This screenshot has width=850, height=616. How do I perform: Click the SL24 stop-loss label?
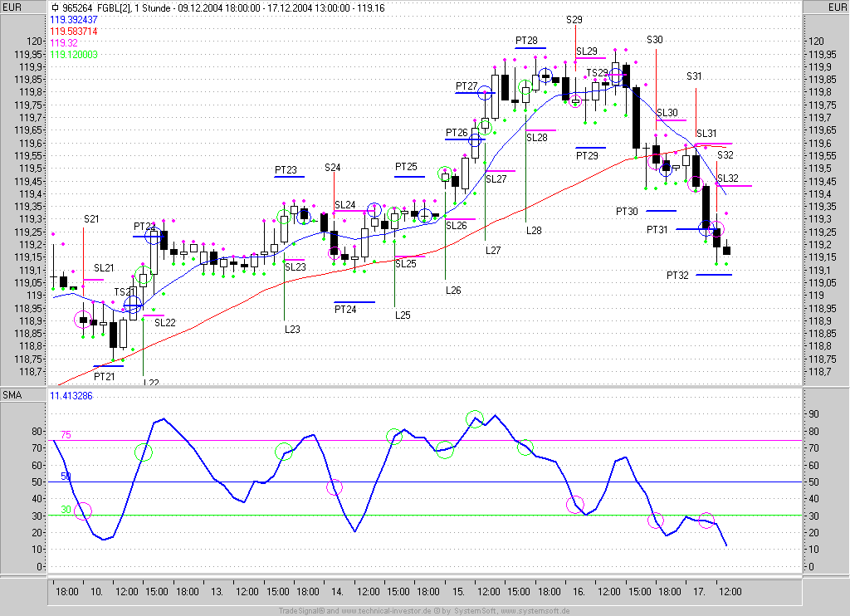[344, 204]
